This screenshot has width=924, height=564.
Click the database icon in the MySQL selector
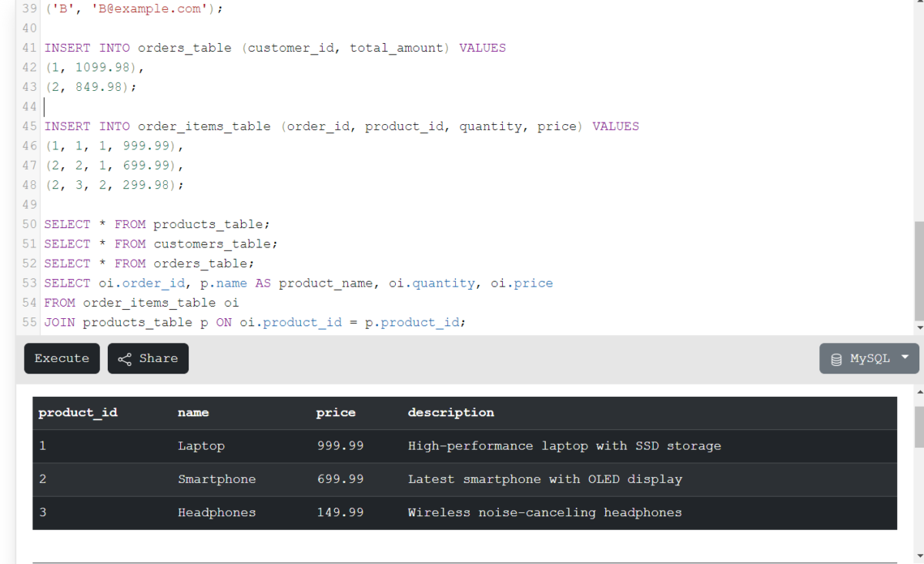click(836, 358)
